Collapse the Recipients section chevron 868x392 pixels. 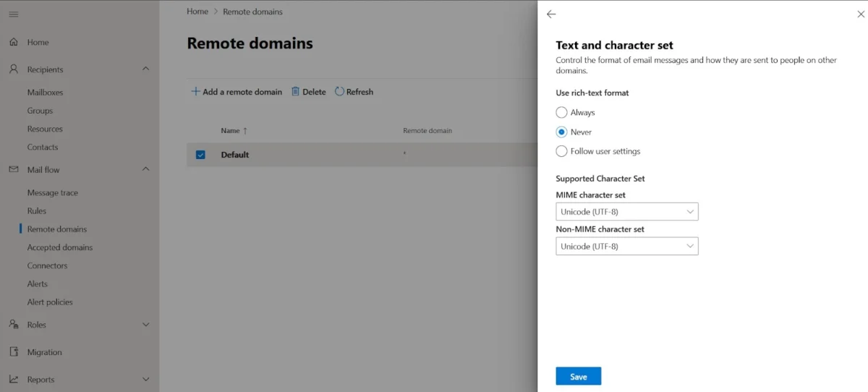tap(145, 69)
